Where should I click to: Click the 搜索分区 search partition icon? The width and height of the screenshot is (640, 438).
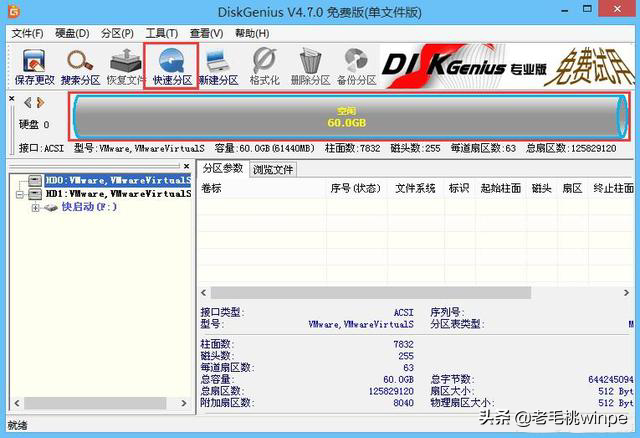tap(79, 65)
